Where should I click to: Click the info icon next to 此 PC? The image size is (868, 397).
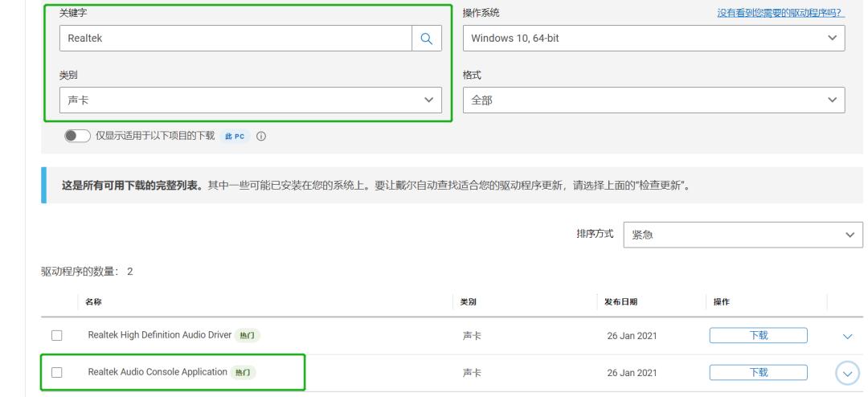[261, 136]
